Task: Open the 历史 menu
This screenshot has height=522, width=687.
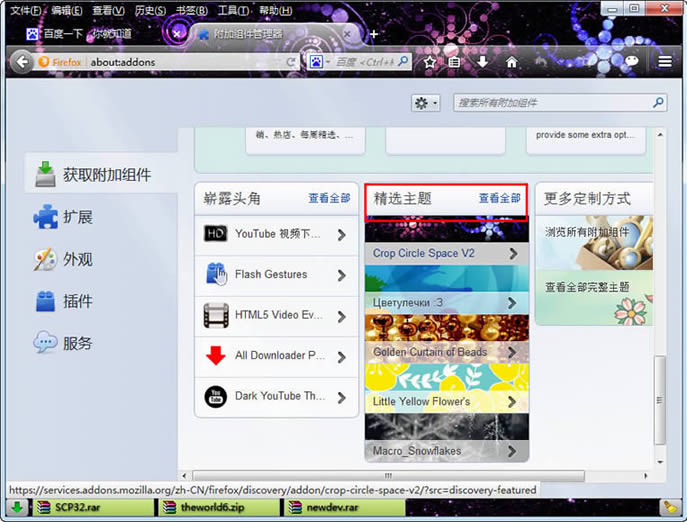Action: pyautogui.click(x=150, y=11)
